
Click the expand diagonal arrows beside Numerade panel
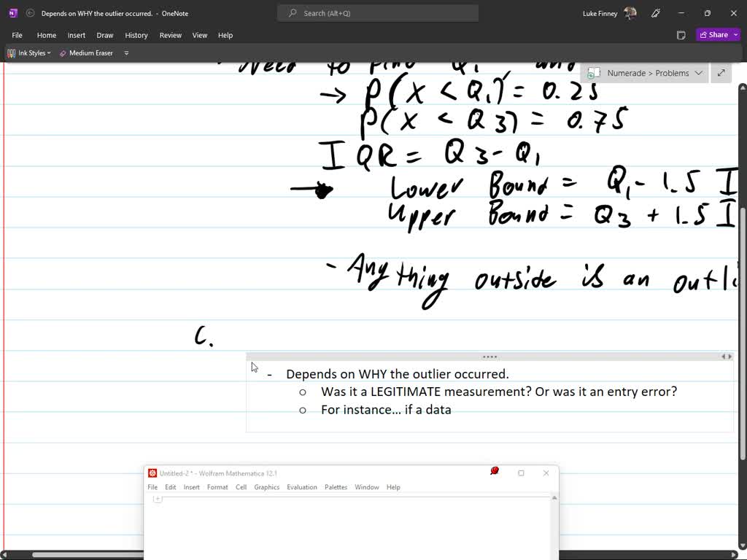721,73
